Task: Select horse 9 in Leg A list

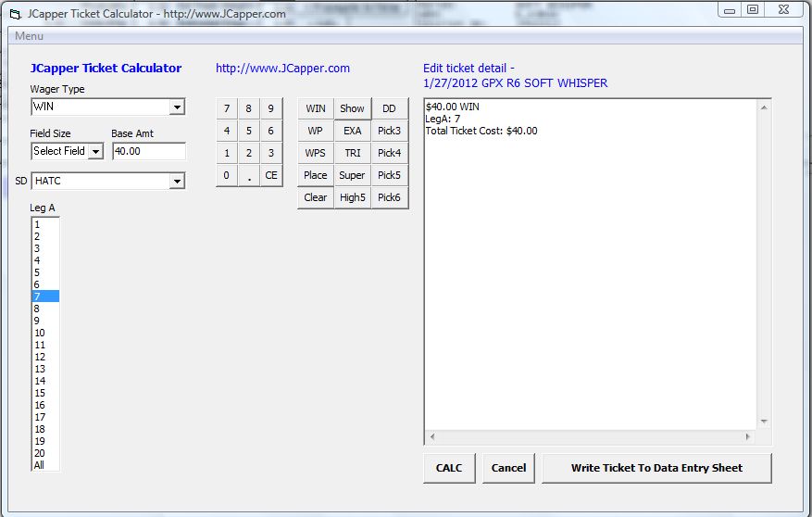Action: coord(45,321)
